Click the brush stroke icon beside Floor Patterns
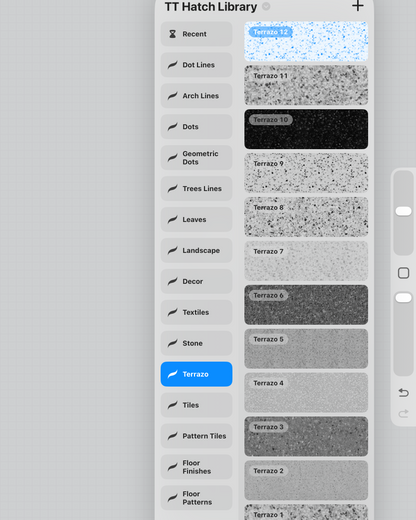 pyautogui.click(x=172, y=498)
